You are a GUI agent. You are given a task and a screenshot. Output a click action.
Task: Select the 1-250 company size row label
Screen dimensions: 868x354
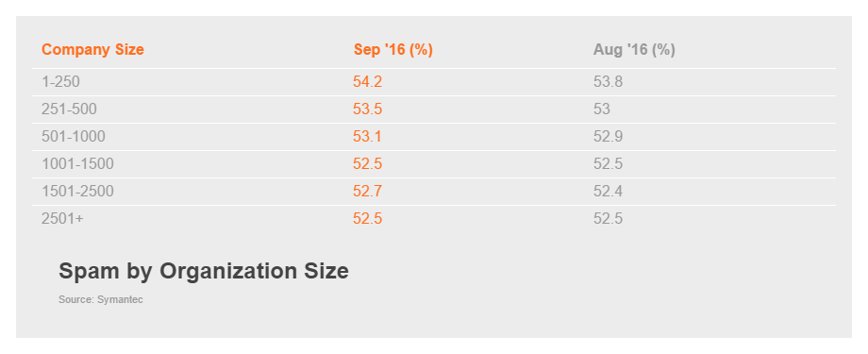click(x=61, y=82)
